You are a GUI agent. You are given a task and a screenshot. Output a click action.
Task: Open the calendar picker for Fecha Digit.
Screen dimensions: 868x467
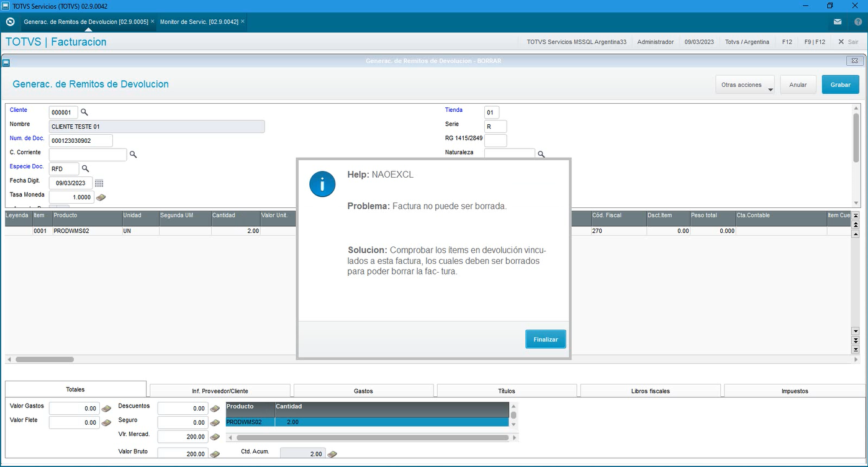click(x=99, y=183)
